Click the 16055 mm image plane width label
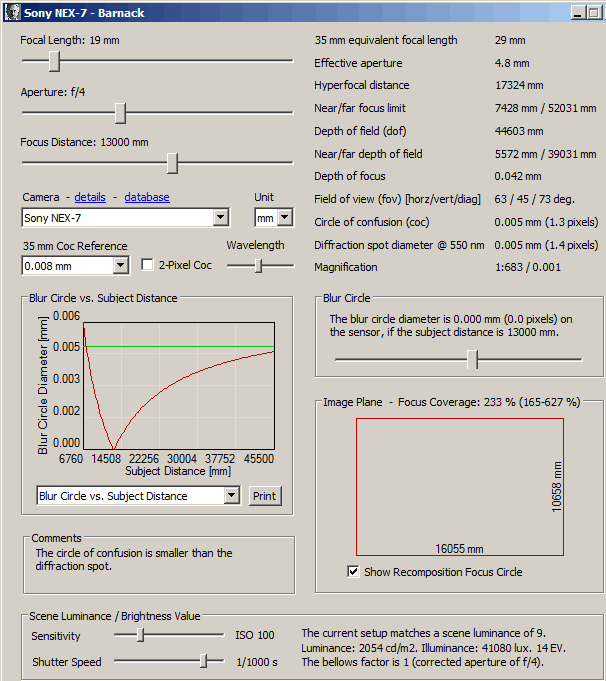606x681 pixels. [460, 549]
